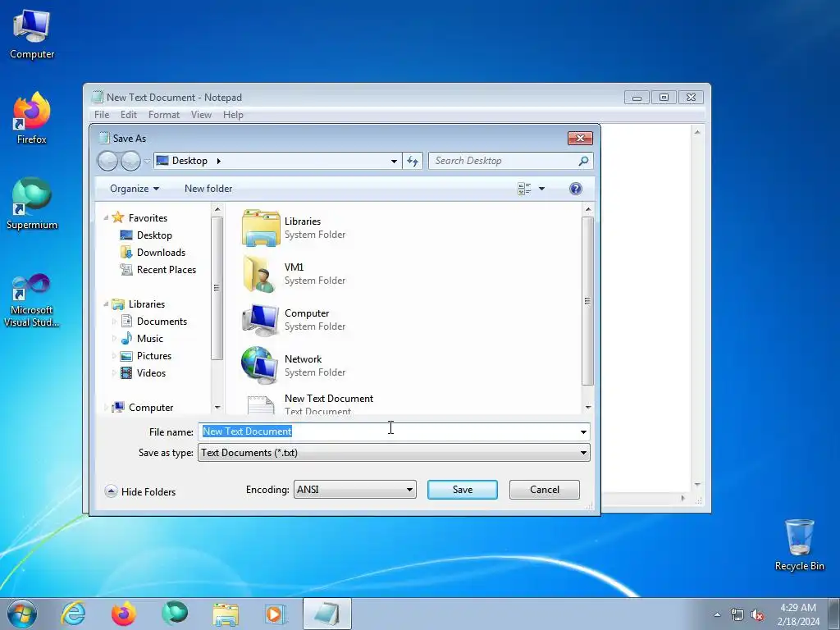
Task: Click the Supermium desktop shortcut icon
Action: point(32,196)
